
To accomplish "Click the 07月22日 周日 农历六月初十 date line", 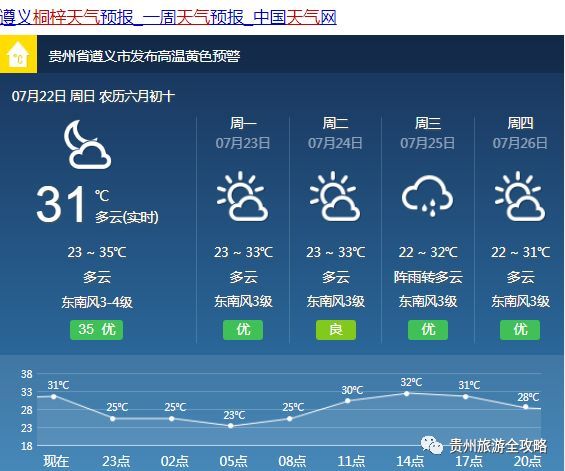I will pos(93,96).
